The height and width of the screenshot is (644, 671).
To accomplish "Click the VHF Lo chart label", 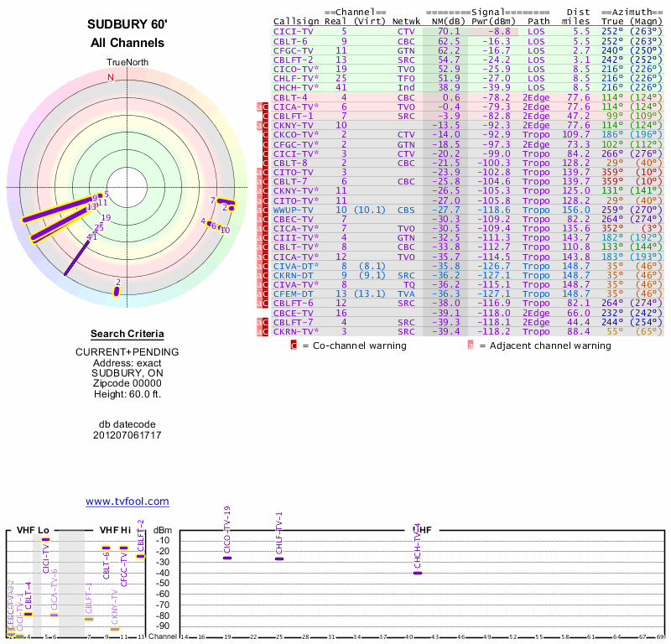I will (33, 531).
